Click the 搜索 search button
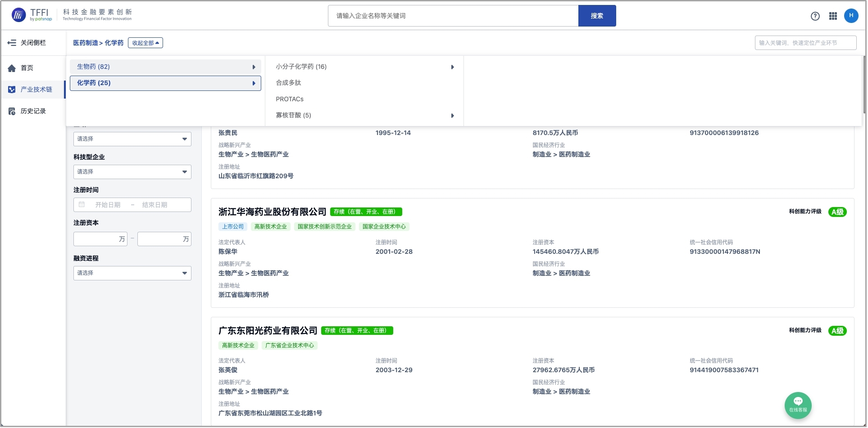The height and width of the screenshot is (428, 868). tap(597, 16)
